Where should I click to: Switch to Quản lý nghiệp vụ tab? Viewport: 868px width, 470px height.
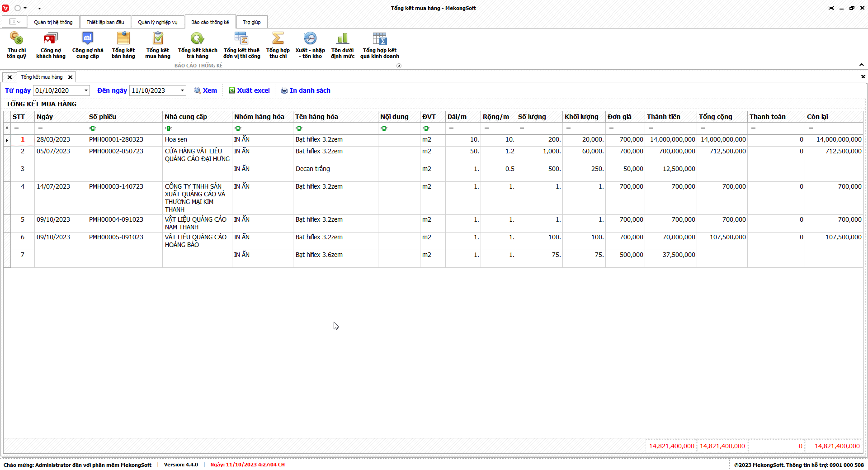click(x=158, y=22)
